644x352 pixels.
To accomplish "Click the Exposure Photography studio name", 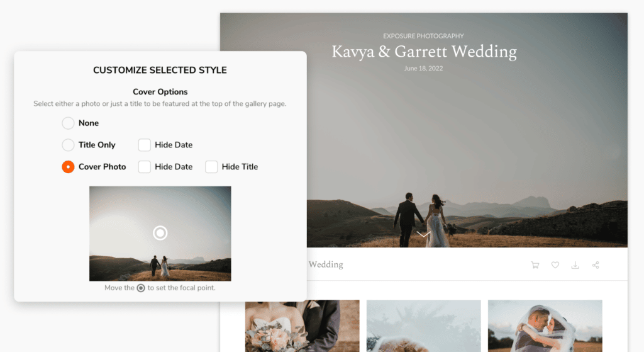I will 423,36.
